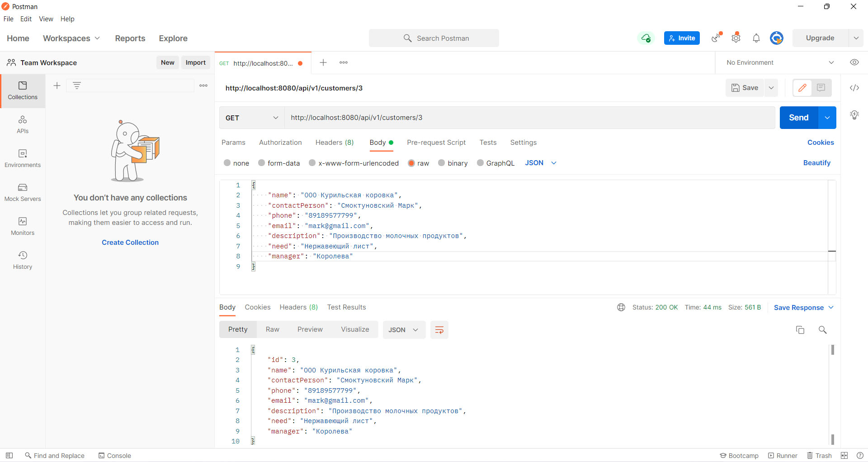
Task: Click the Send button
Action: 799,118
